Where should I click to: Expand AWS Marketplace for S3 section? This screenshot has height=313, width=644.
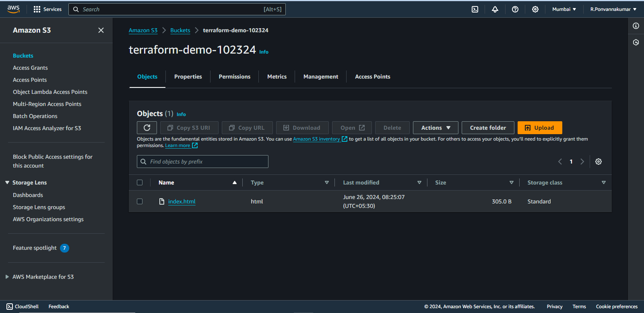[7, 277]
